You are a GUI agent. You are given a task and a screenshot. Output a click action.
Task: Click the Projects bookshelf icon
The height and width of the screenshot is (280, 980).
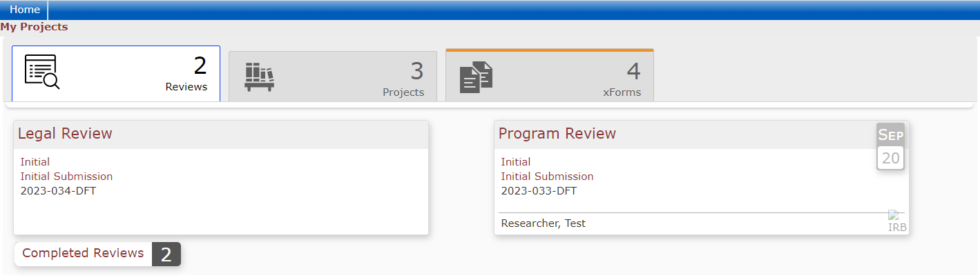pyautogui.click(x=259, y=77)
